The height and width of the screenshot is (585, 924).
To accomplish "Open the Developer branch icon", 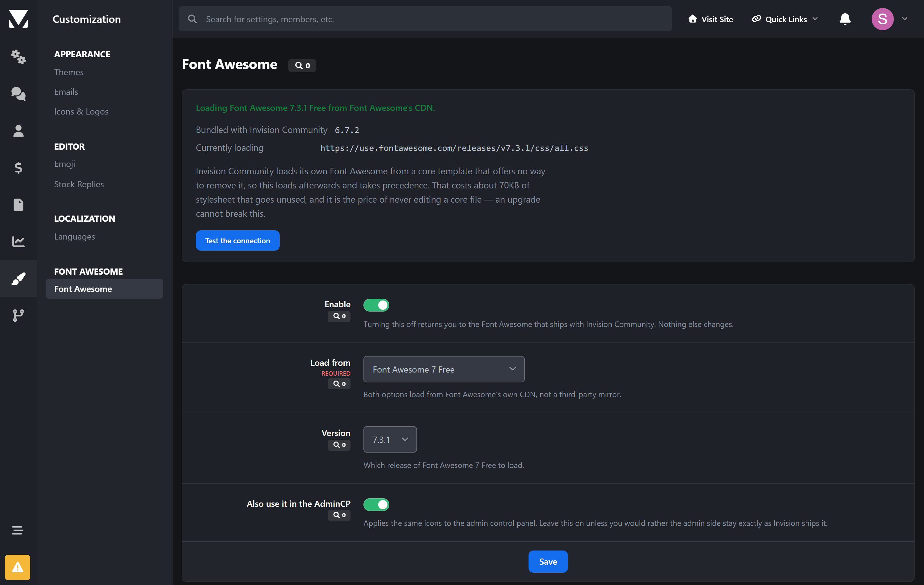I will coord(18,315).
